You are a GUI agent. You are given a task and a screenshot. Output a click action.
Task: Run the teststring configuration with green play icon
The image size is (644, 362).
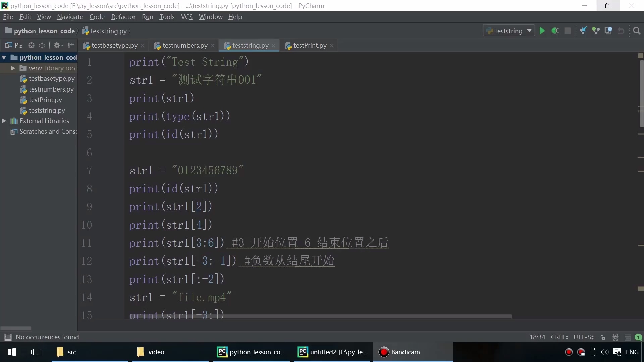click(x=542, y=31)
